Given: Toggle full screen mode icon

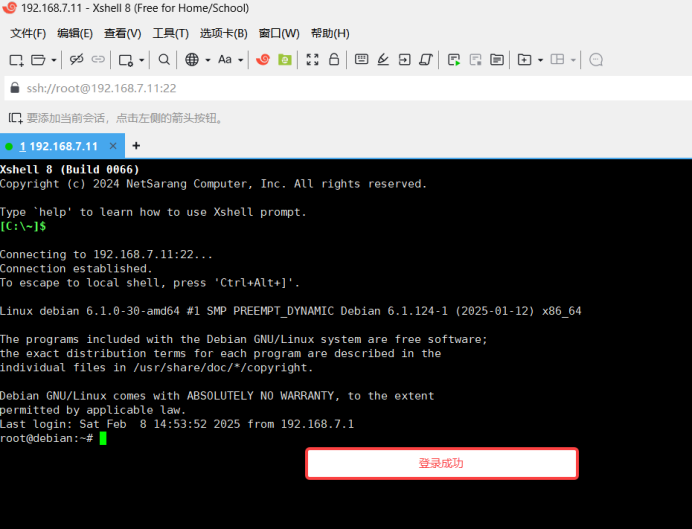Looking at the screenshot, I should (x=312, y=60).
